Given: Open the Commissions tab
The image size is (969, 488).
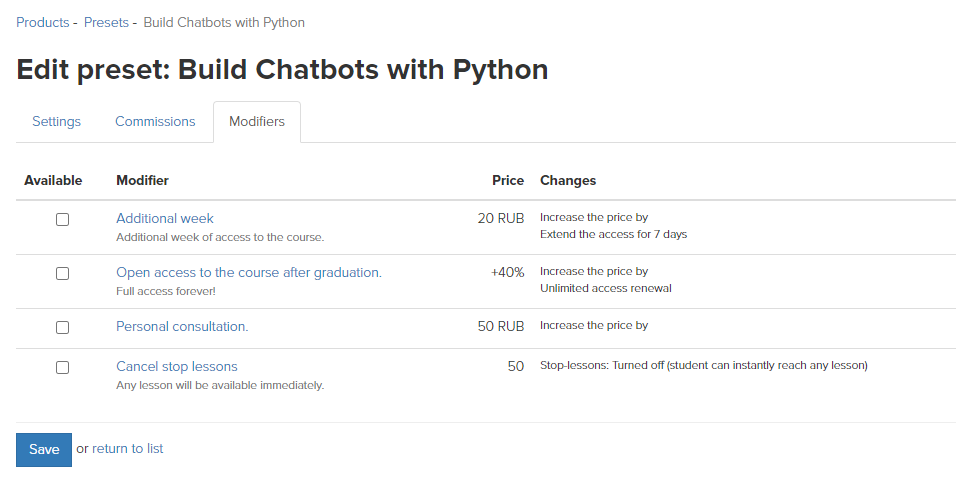Looking at the screenshot, I should point(155,122).
